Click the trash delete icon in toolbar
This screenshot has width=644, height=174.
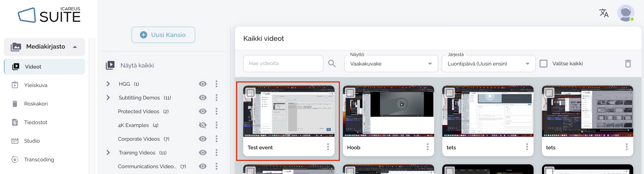628,64
